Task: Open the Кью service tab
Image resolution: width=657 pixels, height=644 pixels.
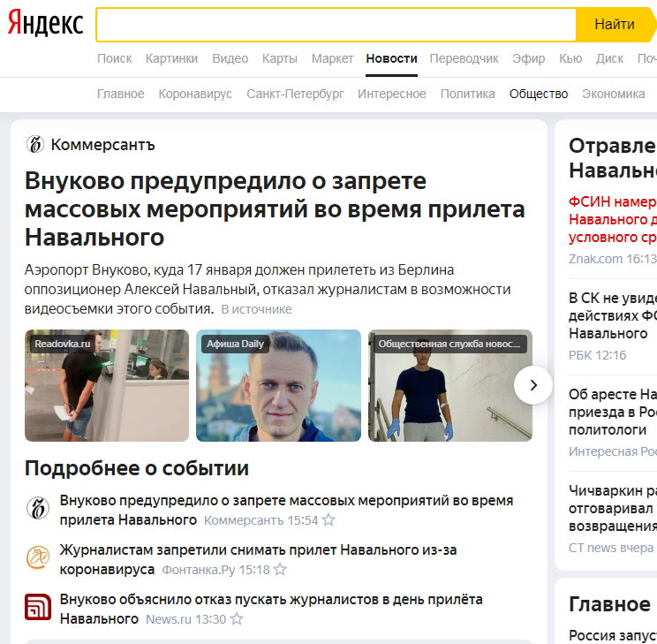Action: 570,58
